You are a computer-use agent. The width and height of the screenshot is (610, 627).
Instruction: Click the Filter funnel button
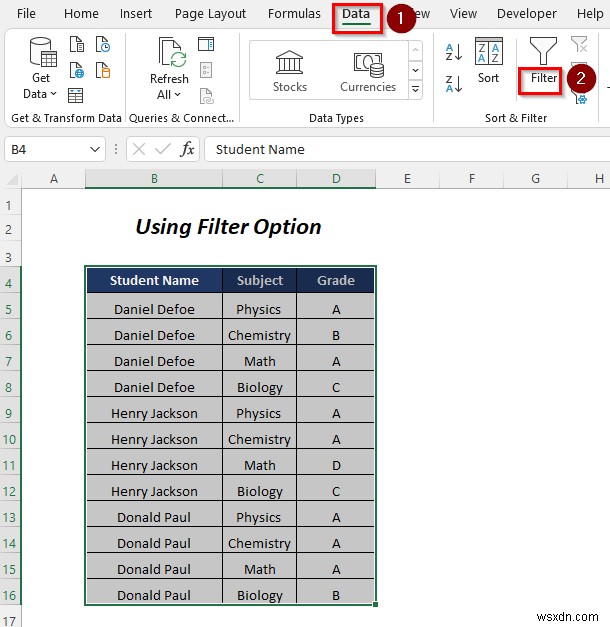(543, 60)
